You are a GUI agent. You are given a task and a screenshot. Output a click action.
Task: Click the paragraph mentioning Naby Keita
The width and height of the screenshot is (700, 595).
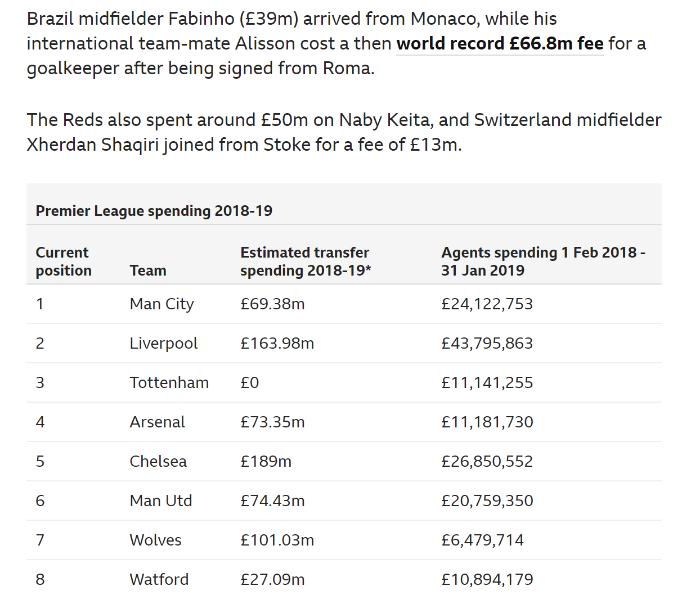pos(344,132)
